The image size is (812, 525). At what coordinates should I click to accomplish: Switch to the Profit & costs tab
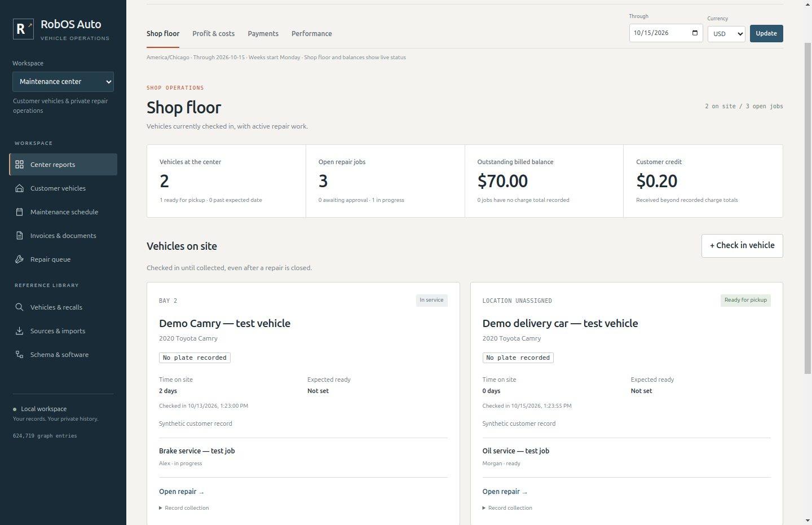[x=214, y=34]
